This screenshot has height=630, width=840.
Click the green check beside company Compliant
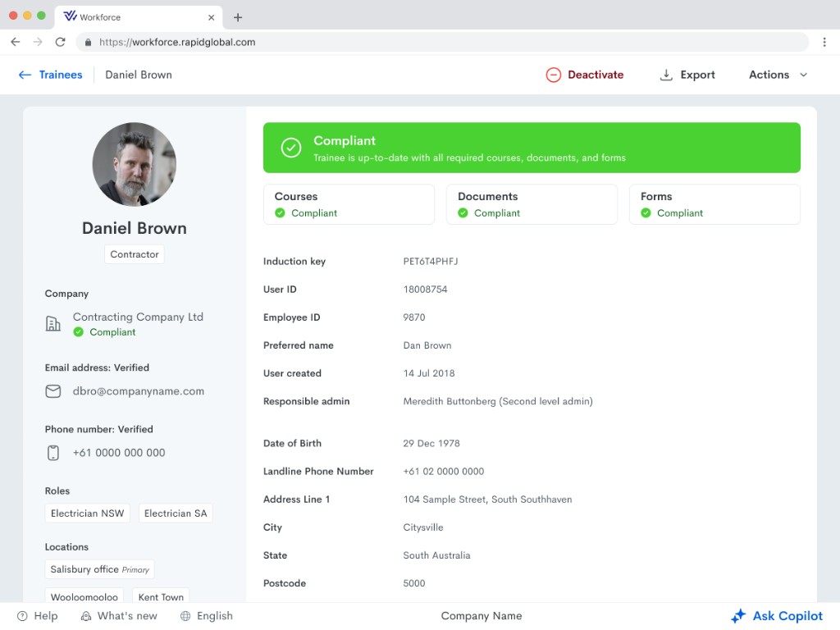tap(79, 332)
